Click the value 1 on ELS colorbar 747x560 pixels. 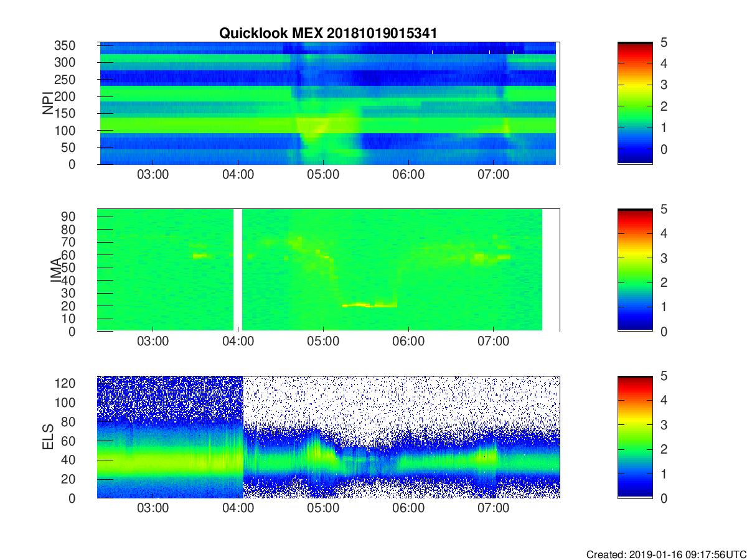(x=664, y=474)
